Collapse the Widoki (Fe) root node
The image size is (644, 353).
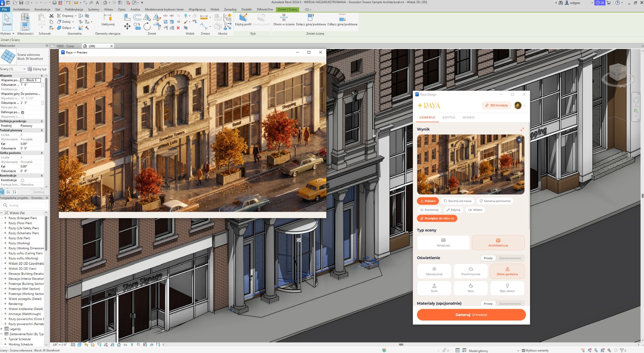(2, 213)
